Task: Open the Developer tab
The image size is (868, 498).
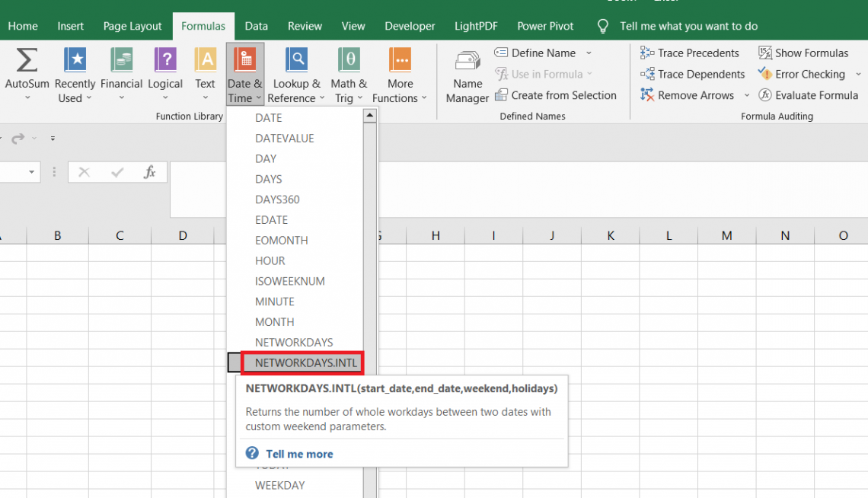Action: [x=410, y=25]
